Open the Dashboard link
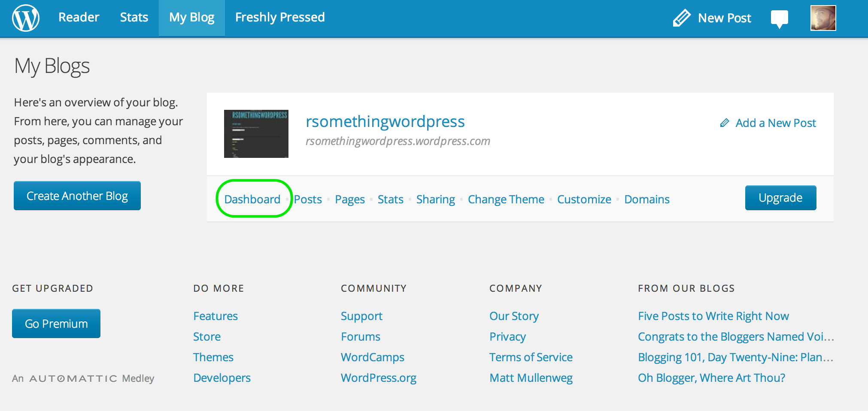The height and width of the screenshot is (411, 868). tap(252, 199)
